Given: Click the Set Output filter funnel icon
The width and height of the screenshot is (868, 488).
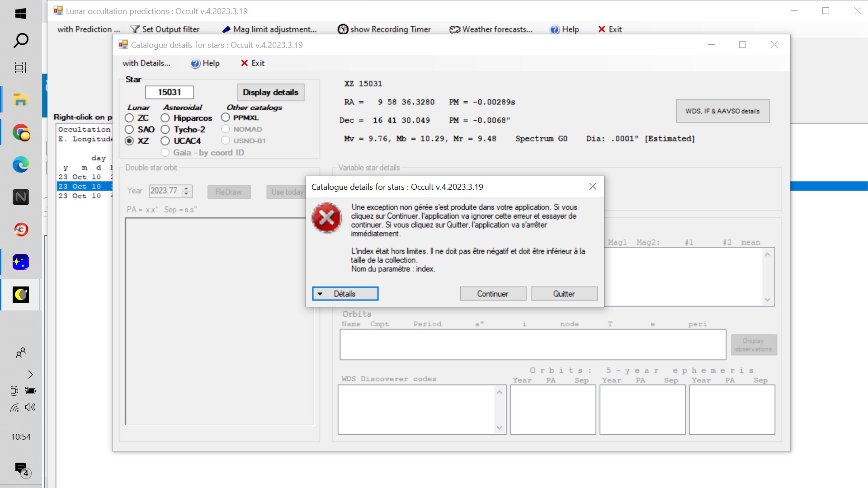Looking at the screenshot, I should tap(135, 29).
